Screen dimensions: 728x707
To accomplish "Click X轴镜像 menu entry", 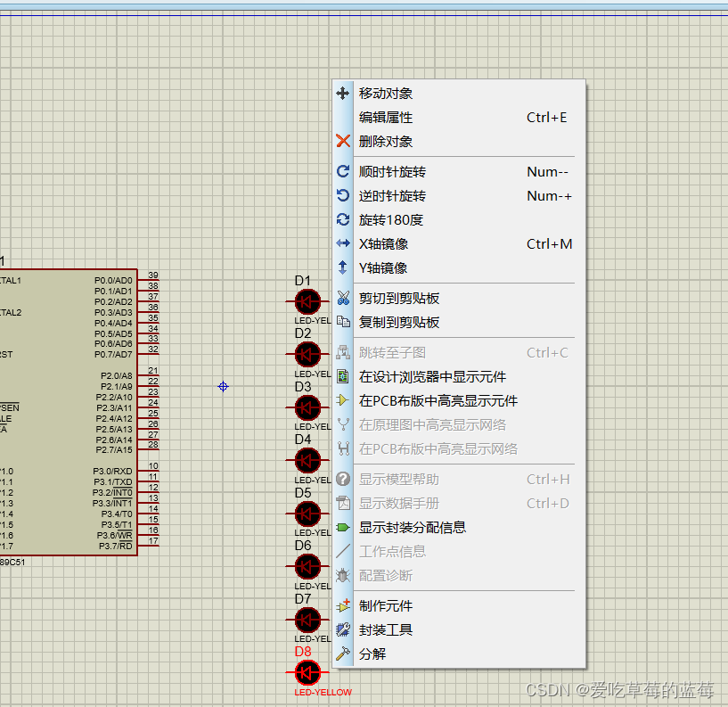I will click(382, 243).
